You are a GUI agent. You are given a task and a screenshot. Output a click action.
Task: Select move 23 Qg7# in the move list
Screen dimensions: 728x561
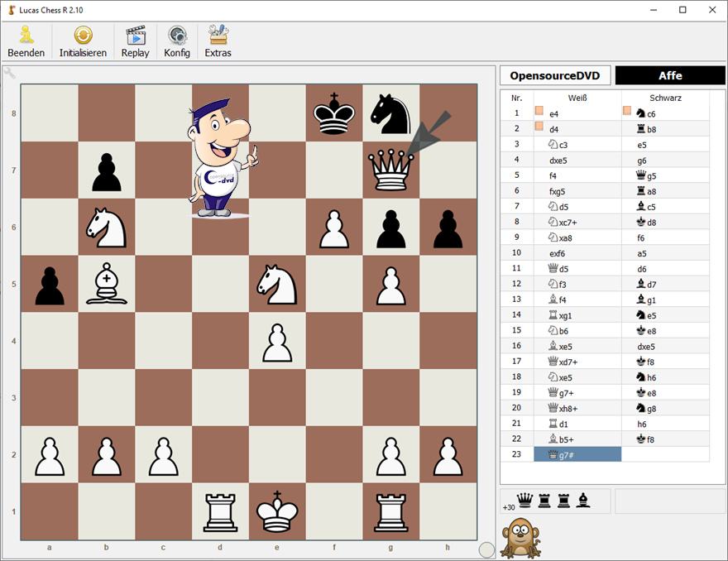(577, 454)
